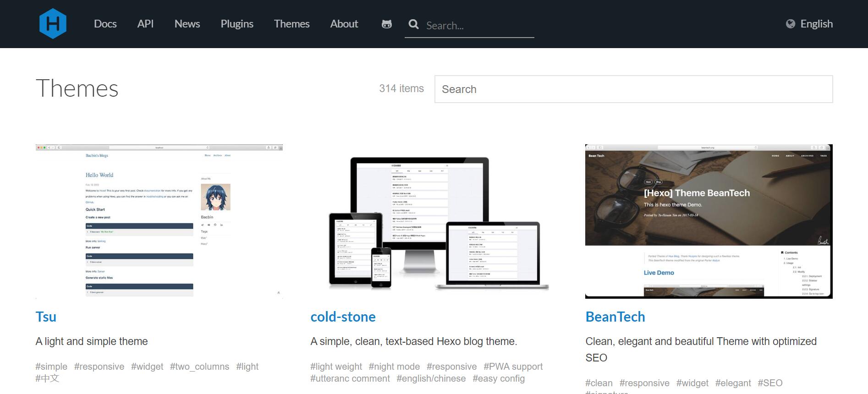The width and height of the screenshot is (868, 394).
Task: Select the #two_columns tag
Action: (x=199, y=367)
